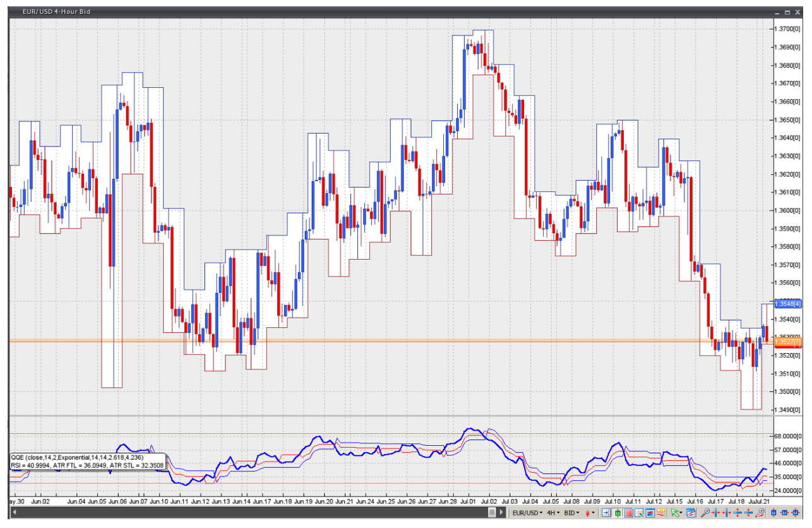Maximize the chart window
812x528 pixels.
tap(787, 12)
